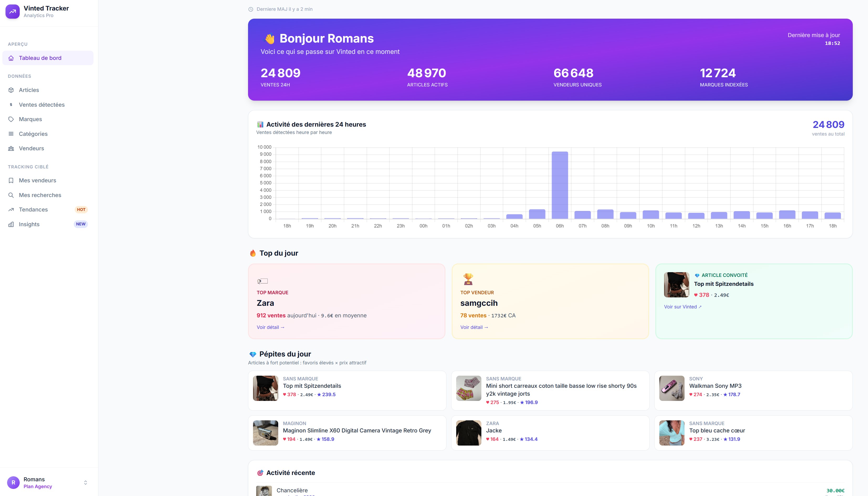Click the 16h bar in activity chart
The height and width of the screenshot is (496, 868).
tap(787, 215)
